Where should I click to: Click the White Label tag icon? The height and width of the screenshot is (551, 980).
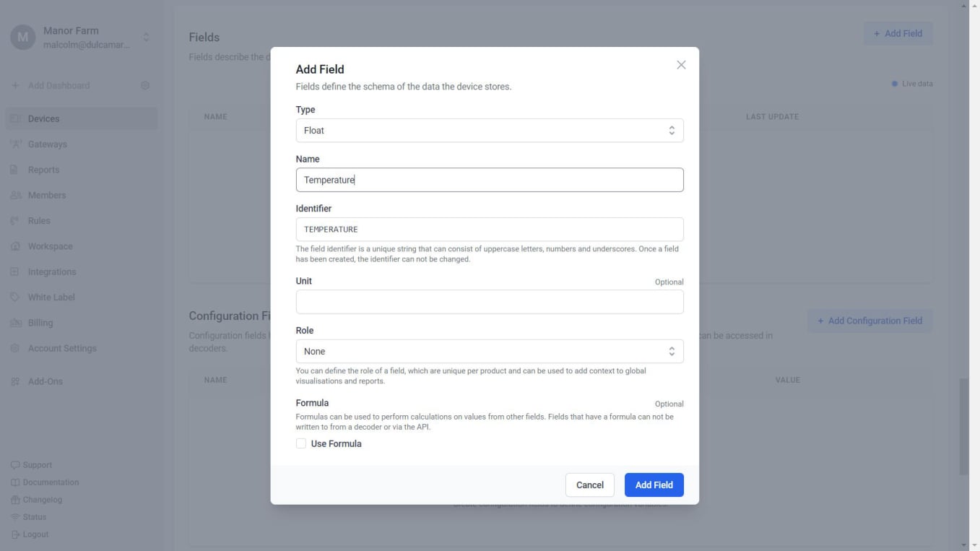click(15, 297)
